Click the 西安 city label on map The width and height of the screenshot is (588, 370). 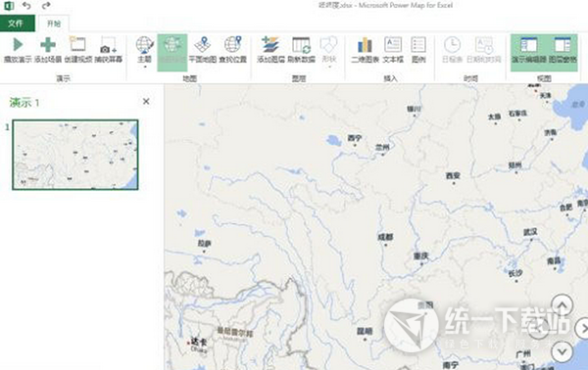tap(453, 175)
